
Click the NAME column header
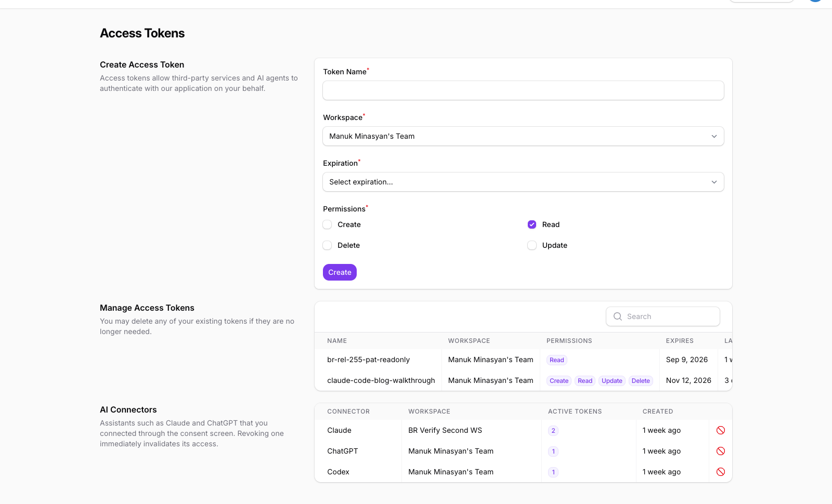click(x=337, y=341)
